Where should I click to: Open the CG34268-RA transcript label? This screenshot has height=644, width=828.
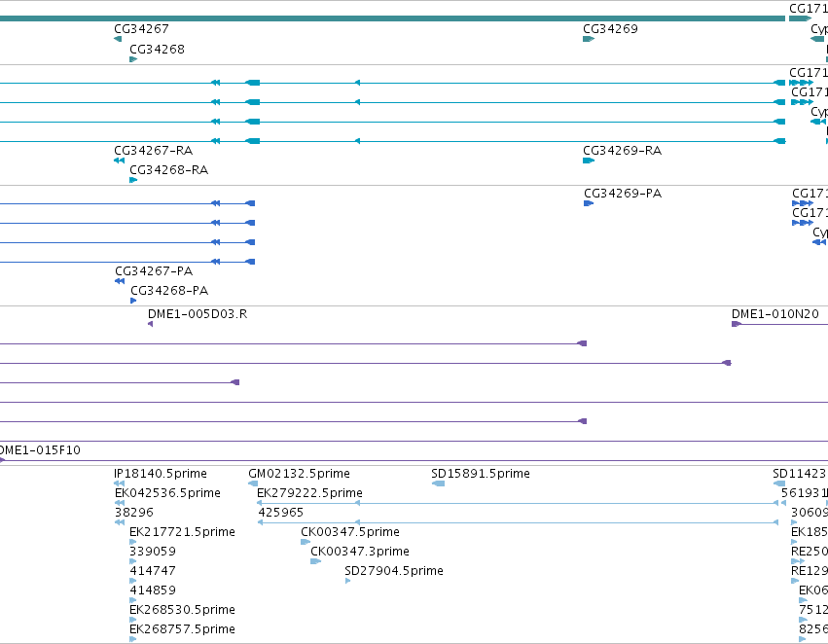[x=169, y=170]
